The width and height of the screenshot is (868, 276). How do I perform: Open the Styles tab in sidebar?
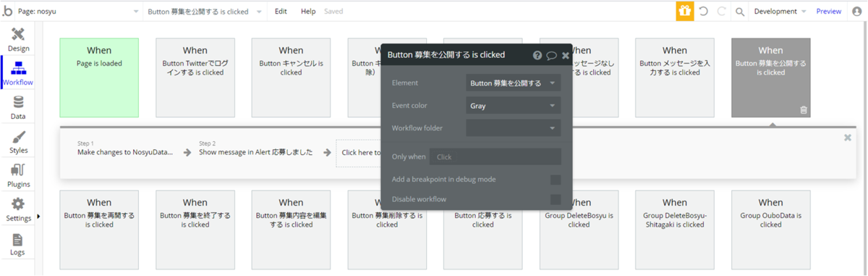pyautogui.click(x=18, y=141)
